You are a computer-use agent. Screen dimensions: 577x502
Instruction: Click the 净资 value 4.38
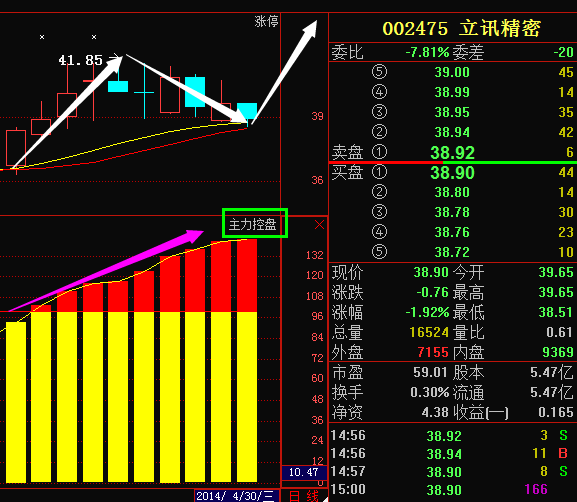(435, 412)
